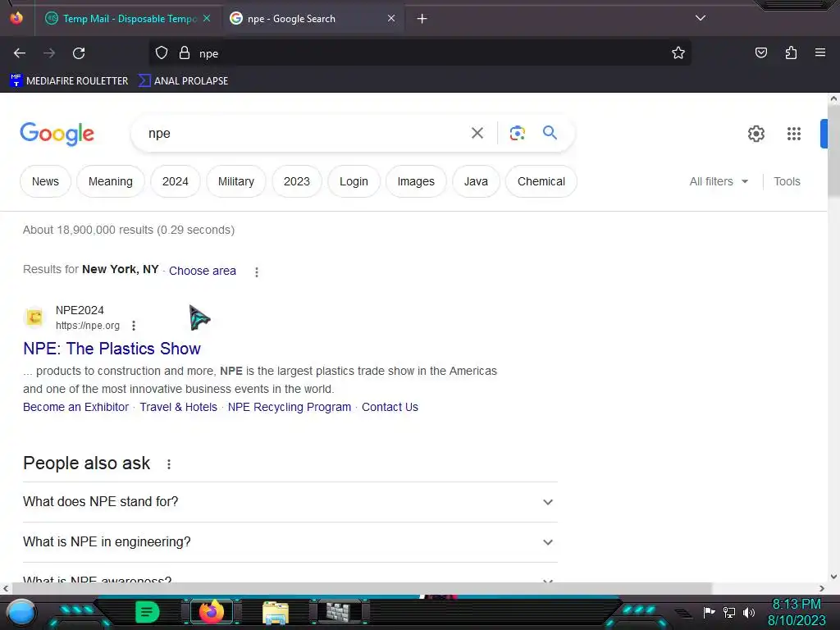Viewport: 840px width, 630px height.
Task: Click the vertical scrollbar thumb
Action: (x=833, y=151)
